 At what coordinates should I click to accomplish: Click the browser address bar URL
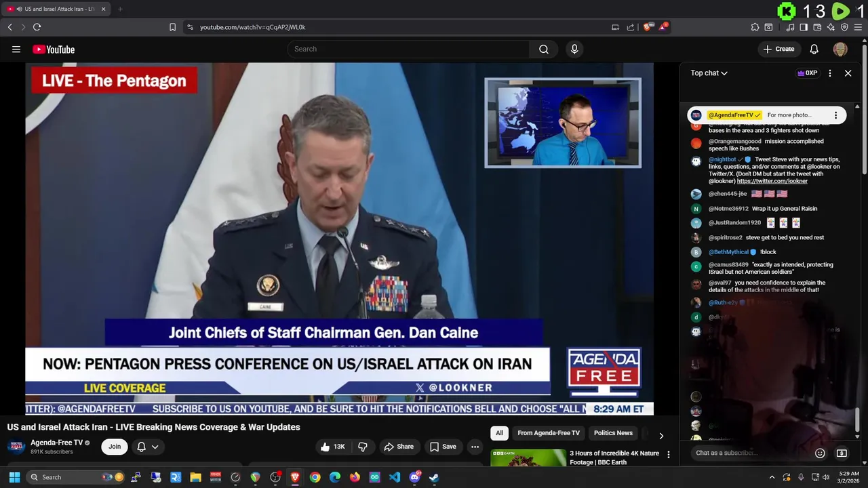(253, 27)
